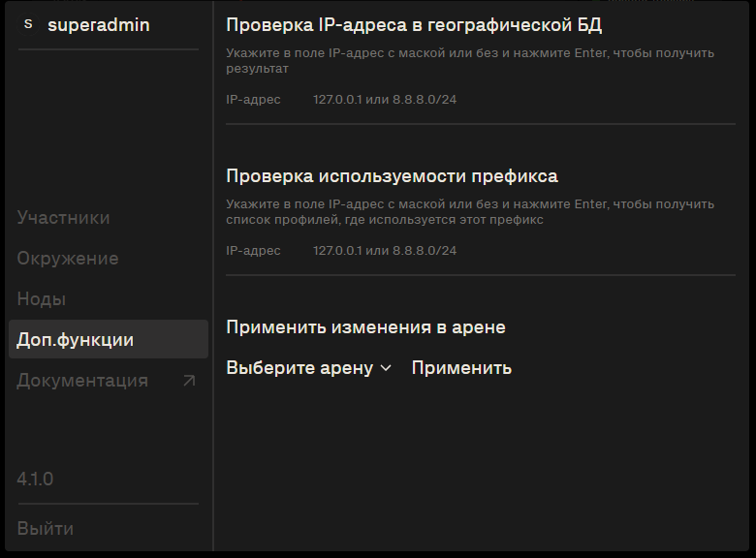This screenshot has height=558, width=756.
Task: Click heading Проверка IP-адреса в географической БД
Action: pyautogui.click(x=414, y=25)
